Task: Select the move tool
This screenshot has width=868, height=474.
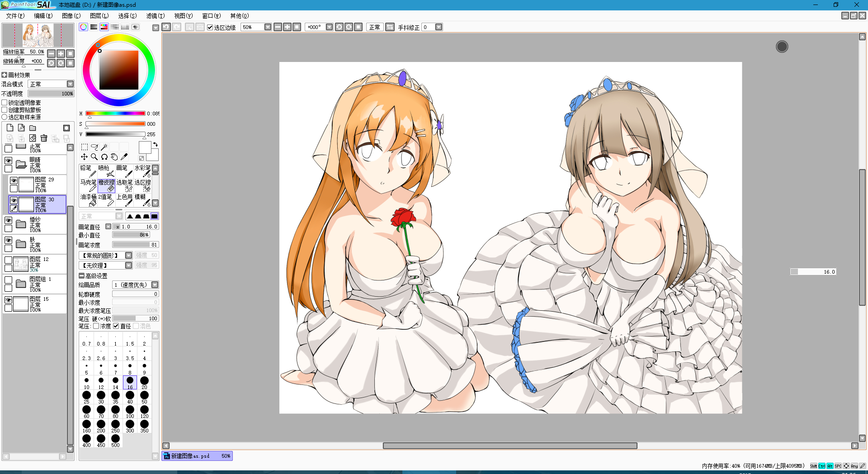Action: pos(85,157)
